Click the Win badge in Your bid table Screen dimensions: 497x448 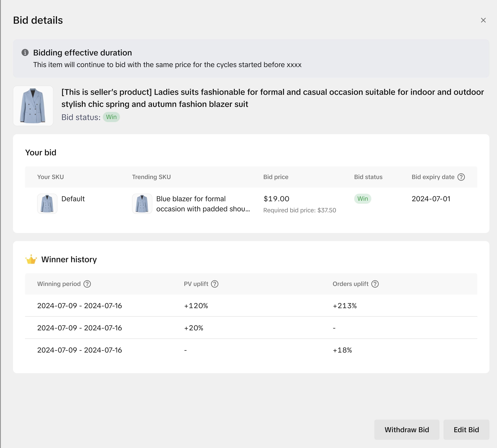362,199
